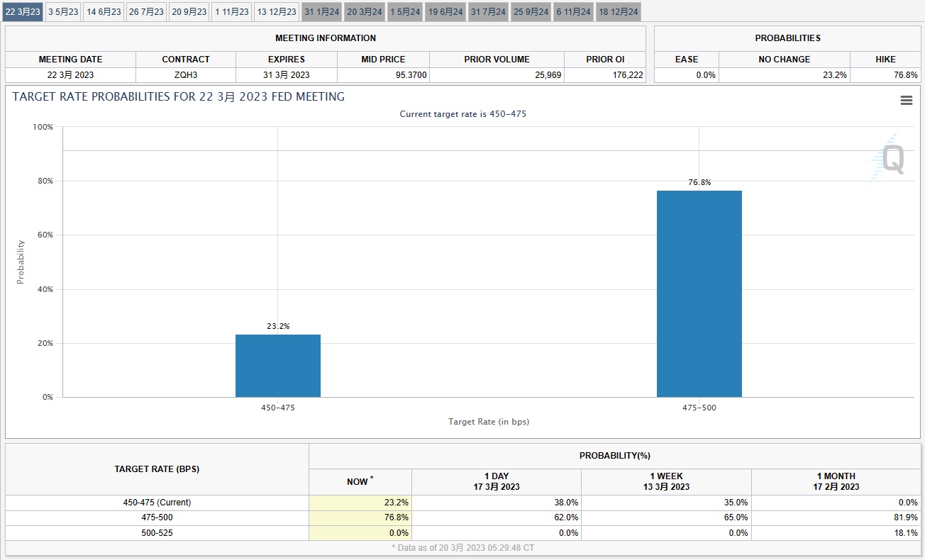Open the 14 6月23 meeting tab
925x560 pixels.
click(104, 12)
